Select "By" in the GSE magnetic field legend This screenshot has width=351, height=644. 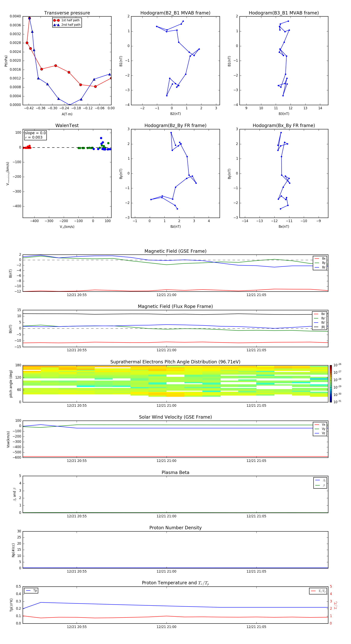point(320,263)
